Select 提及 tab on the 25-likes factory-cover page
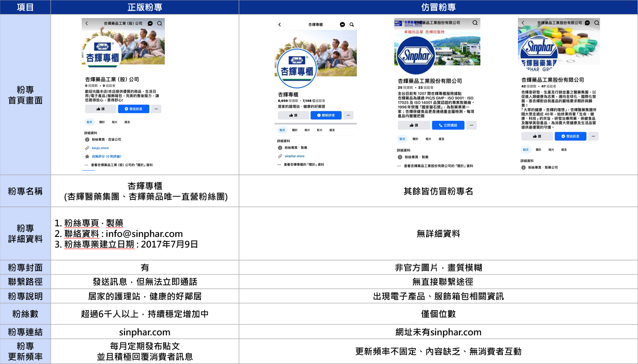This screenshot has height=364, width=638. pos(441,139)
